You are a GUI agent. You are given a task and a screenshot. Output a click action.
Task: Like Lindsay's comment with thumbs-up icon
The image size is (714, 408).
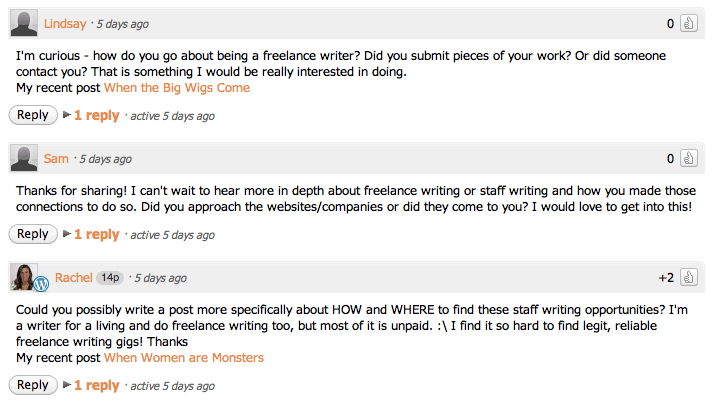(688, 23)
